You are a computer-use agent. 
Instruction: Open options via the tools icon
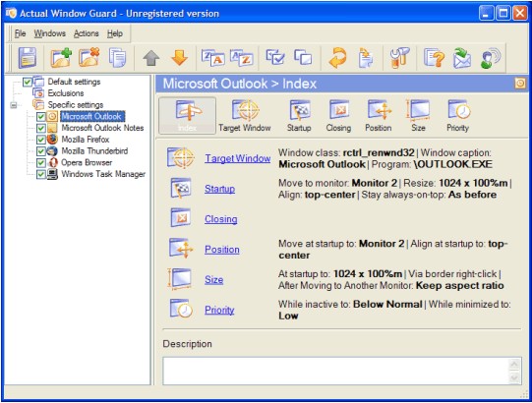[399, 58]
